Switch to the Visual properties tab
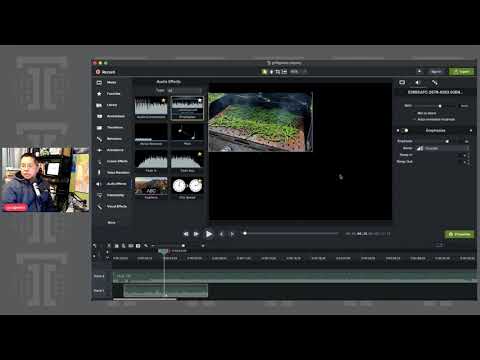The height and width of the screenshot is (360, 480). [x=402, y=82]
